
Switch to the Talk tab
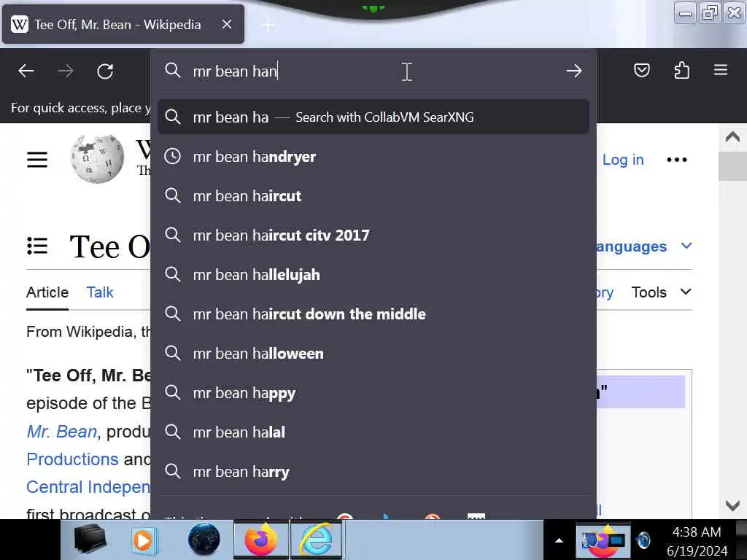point(99,292)
